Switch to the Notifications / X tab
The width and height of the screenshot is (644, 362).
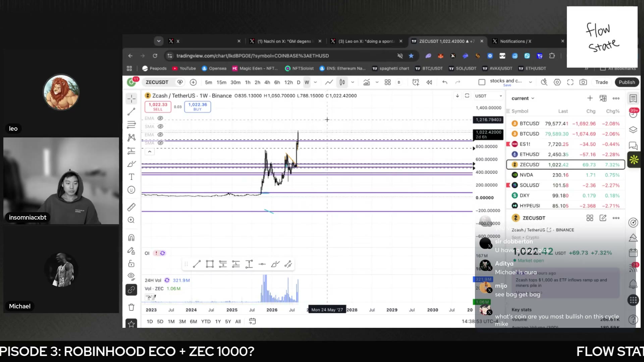528,41
